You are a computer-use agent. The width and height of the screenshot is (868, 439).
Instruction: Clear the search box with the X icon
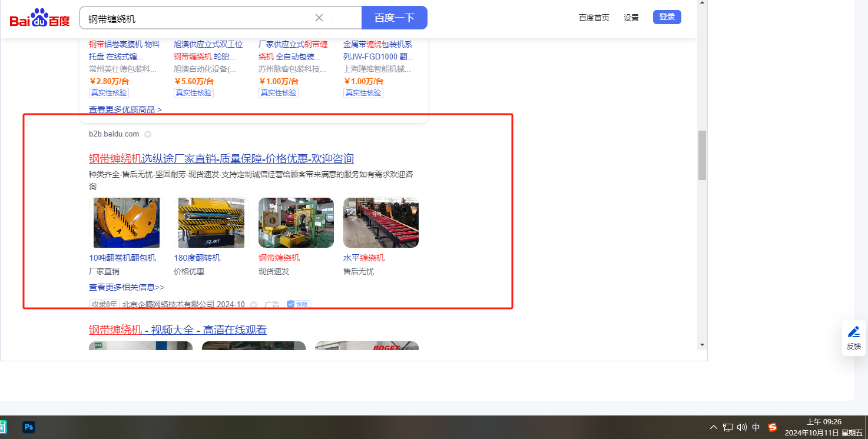click(x=319, y=18)
